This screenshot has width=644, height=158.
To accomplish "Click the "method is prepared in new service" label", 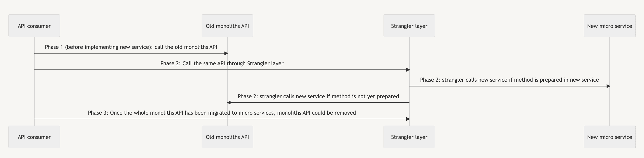I will click(509, 80).
